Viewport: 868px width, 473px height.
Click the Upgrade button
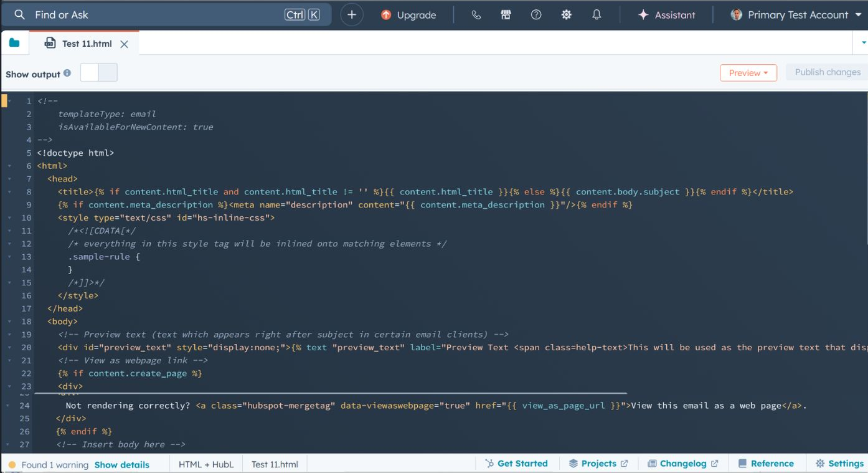click(x=408, y=15)
